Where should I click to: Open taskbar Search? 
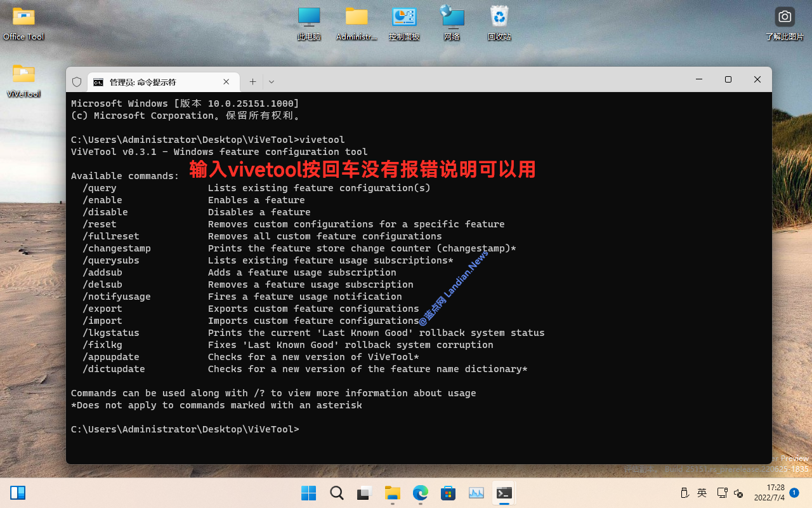336,493
